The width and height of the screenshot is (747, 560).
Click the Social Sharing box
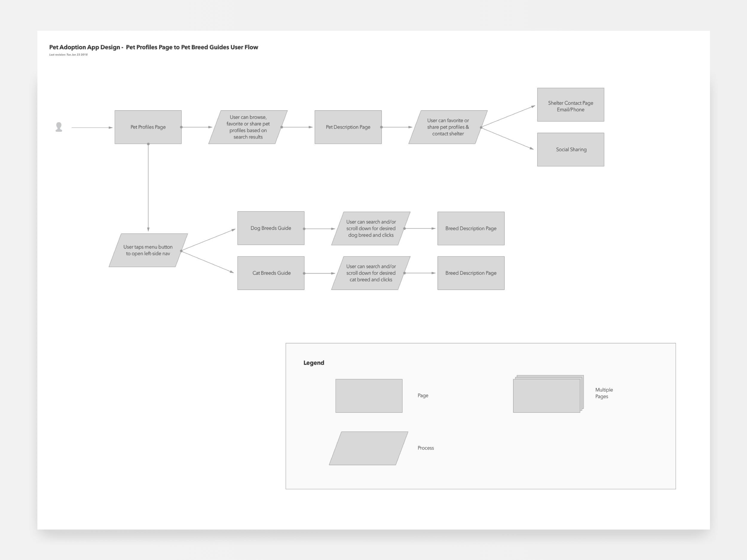[570, 150]
